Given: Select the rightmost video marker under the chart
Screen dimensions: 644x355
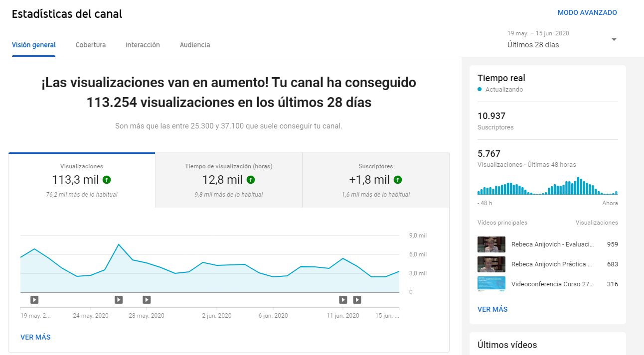Looking at the screenshot, I should coord(357,300).
